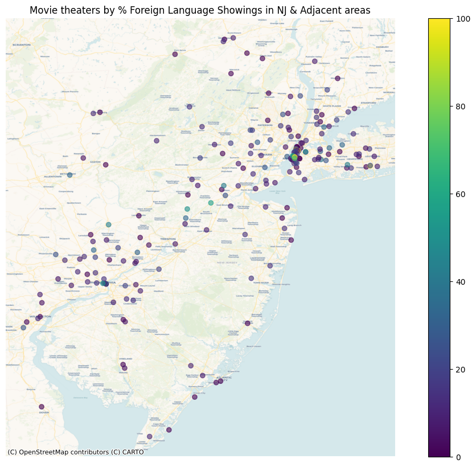Click the colorbar tick label 100

coord(463,19)
